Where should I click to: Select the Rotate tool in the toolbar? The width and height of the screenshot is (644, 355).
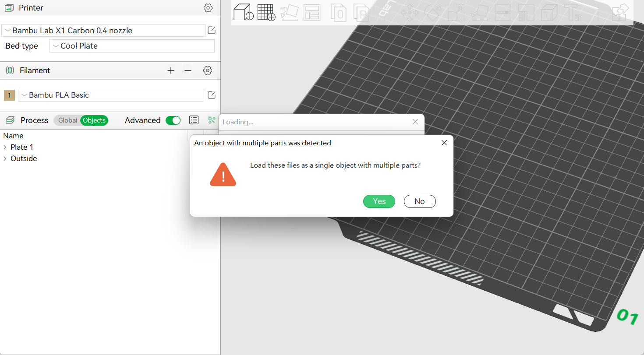[x=433, y=12]
